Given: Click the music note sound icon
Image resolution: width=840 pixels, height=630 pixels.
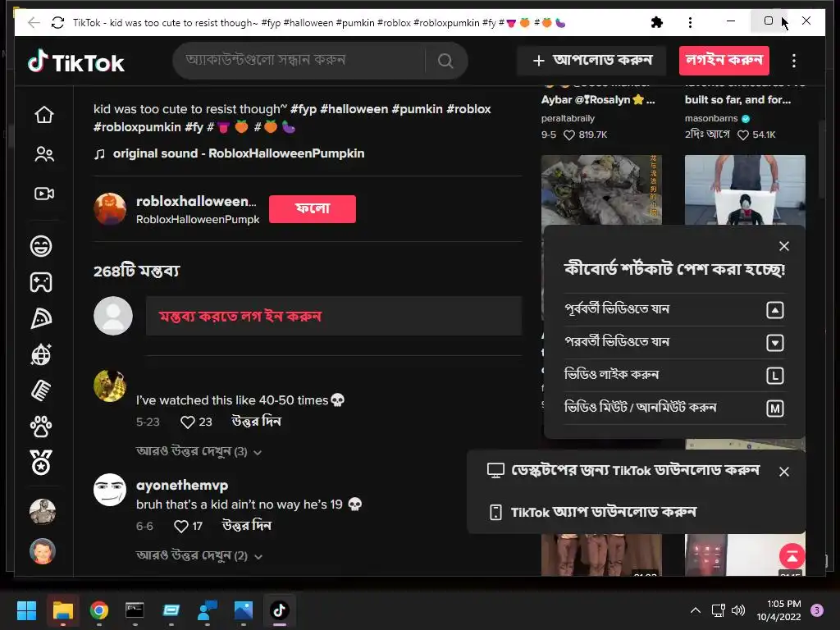Looking at the screenshot, I should pyautogui.click(x=99, y=154).
